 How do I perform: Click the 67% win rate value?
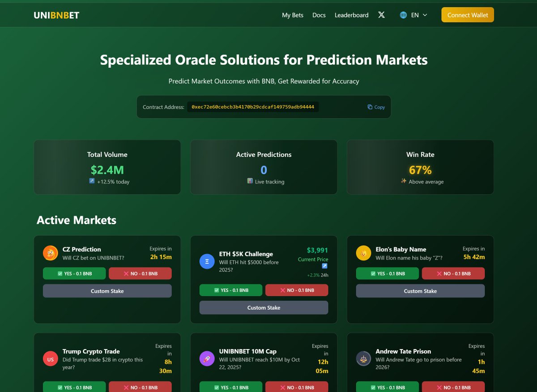tap(421, 170)
